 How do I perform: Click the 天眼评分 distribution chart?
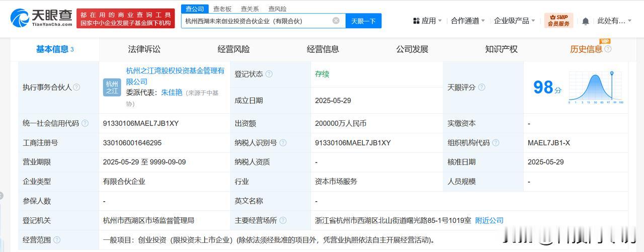[596, 87]
